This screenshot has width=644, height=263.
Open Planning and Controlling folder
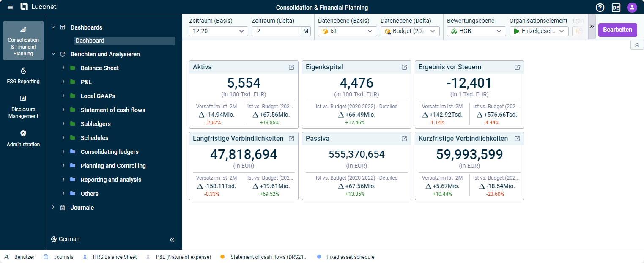(113, 166)
